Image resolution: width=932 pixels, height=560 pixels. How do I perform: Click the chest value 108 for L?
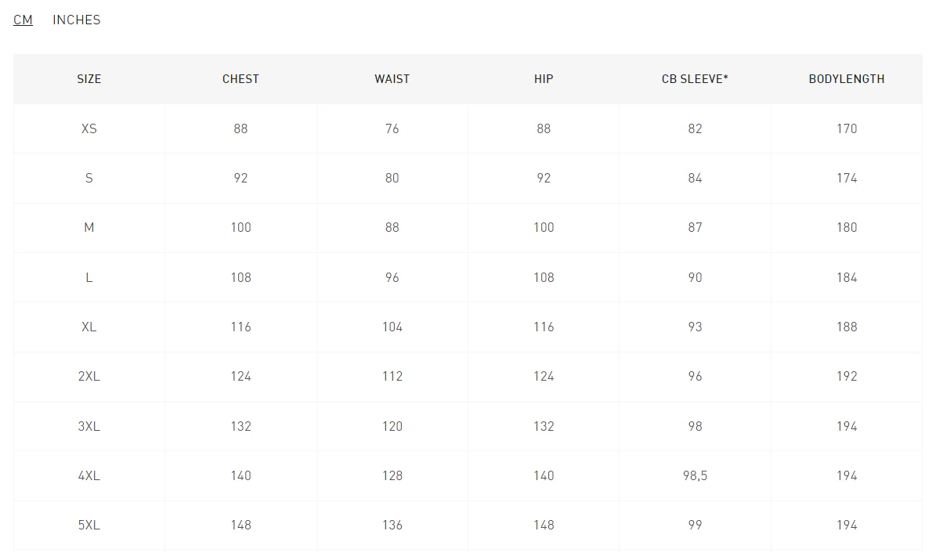tap(240, 277)
